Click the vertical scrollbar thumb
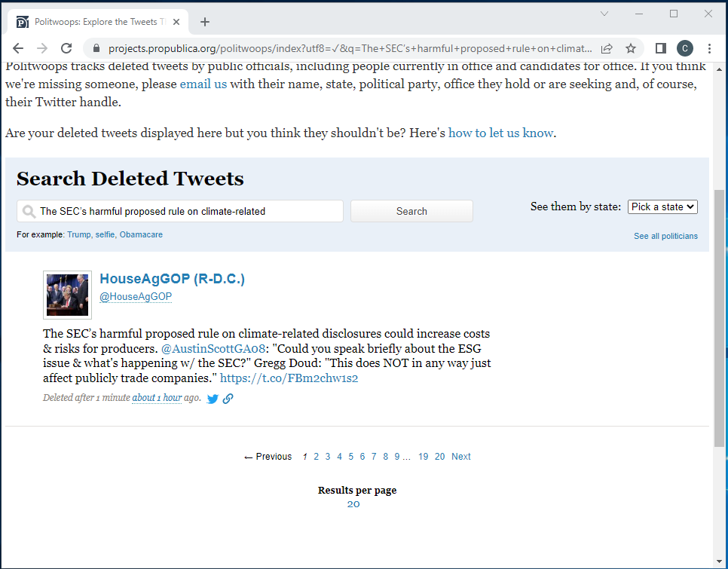Image resolution: width=728 pixels, height=569 pixels. coord(719,318)
